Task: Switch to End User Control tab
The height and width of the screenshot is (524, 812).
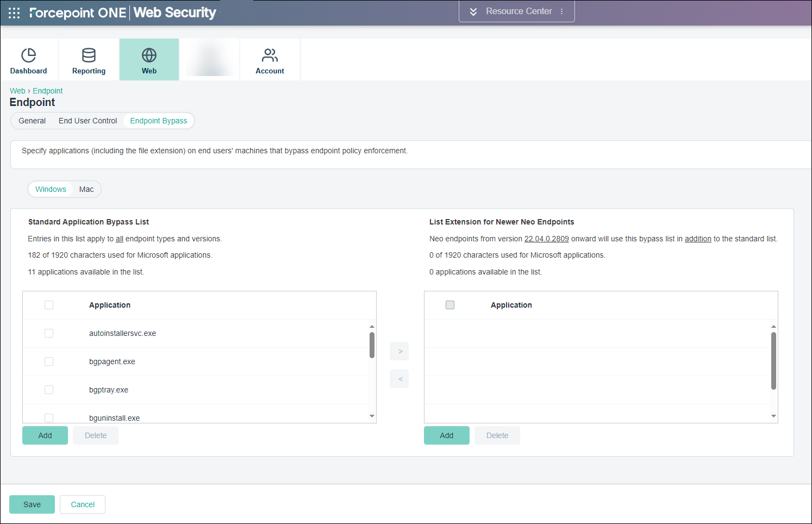Action: coord(88,121)
